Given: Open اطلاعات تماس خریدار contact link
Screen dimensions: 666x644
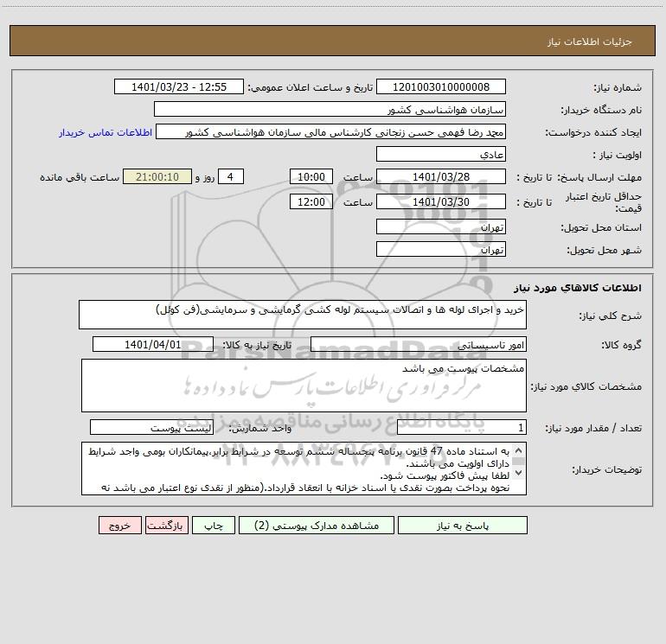Looking at the screenshot, I should pyautogui.click(x=106, y=132).
